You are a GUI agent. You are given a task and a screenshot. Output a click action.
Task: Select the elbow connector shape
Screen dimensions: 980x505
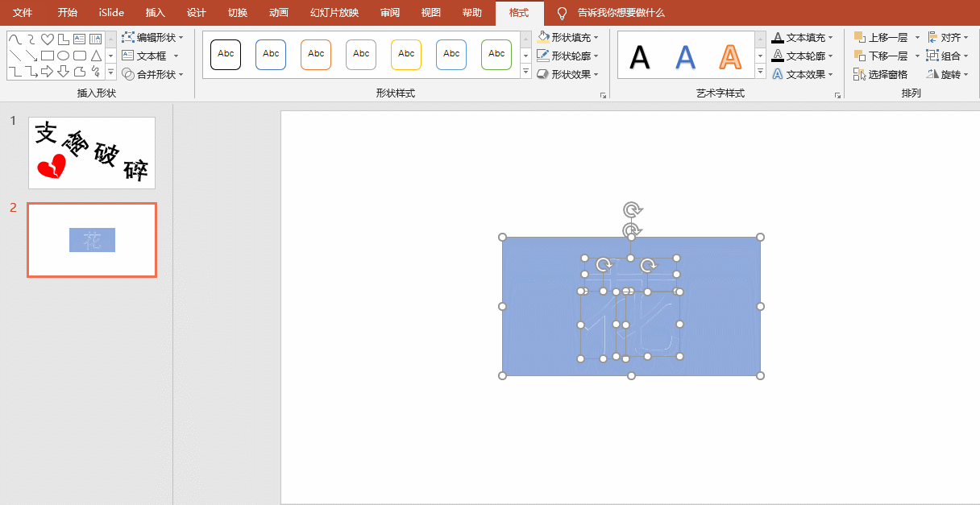[15, 72]
